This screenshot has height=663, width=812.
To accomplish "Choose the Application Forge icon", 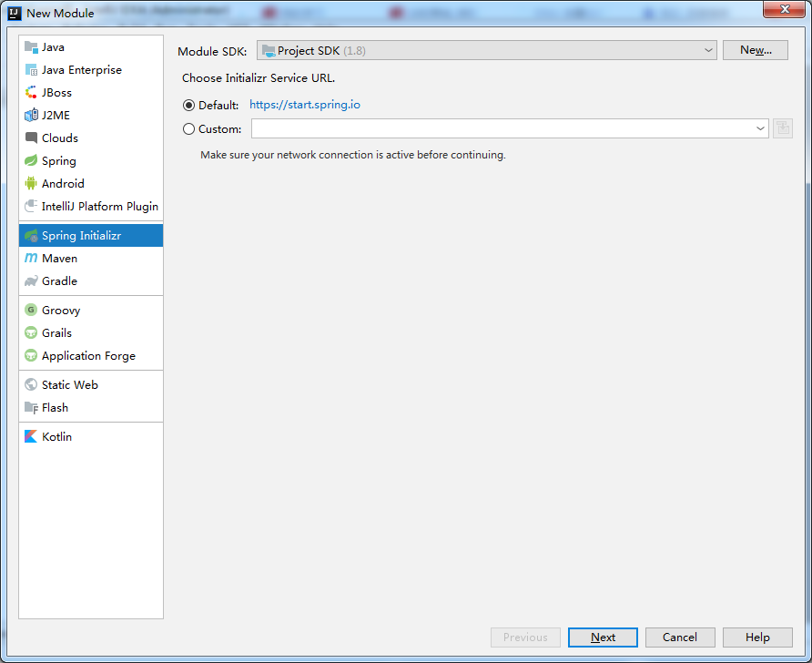I will [31, 355].
